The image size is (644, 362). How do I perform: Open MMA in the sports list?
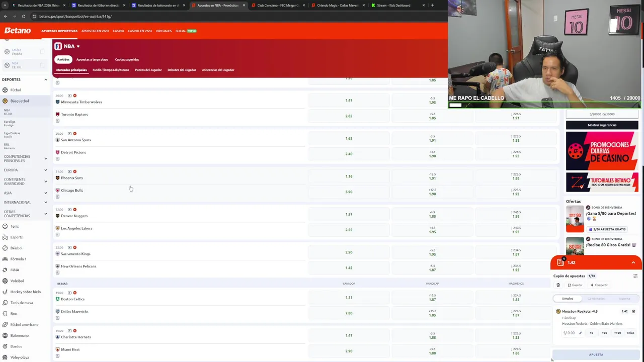point(15,270)
